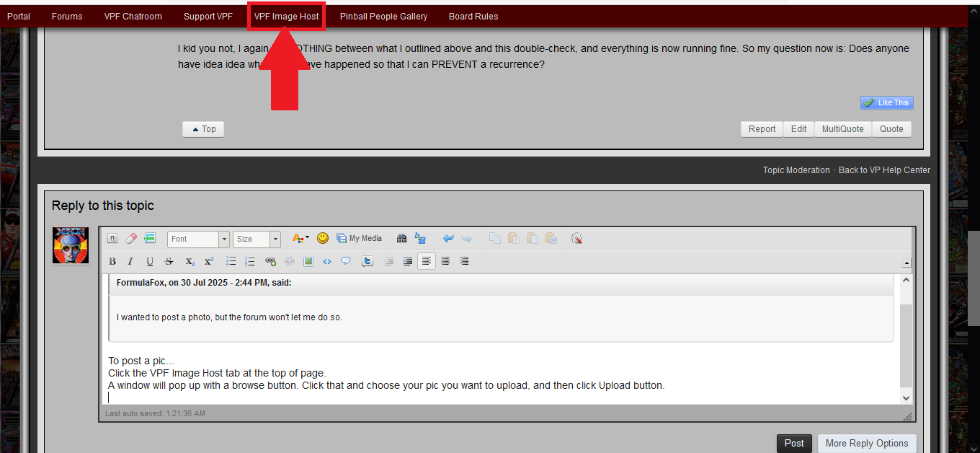
Task: Open the VPF Image Host tab
Action: pyautogui.click(x=286, y=16)
